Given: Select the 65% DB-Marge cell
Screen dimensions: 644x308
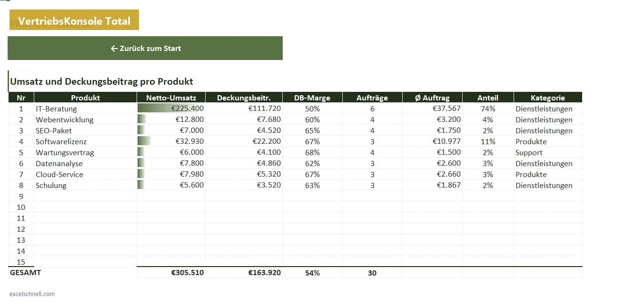Looking at the screenshot, I should tap(312, 130).
